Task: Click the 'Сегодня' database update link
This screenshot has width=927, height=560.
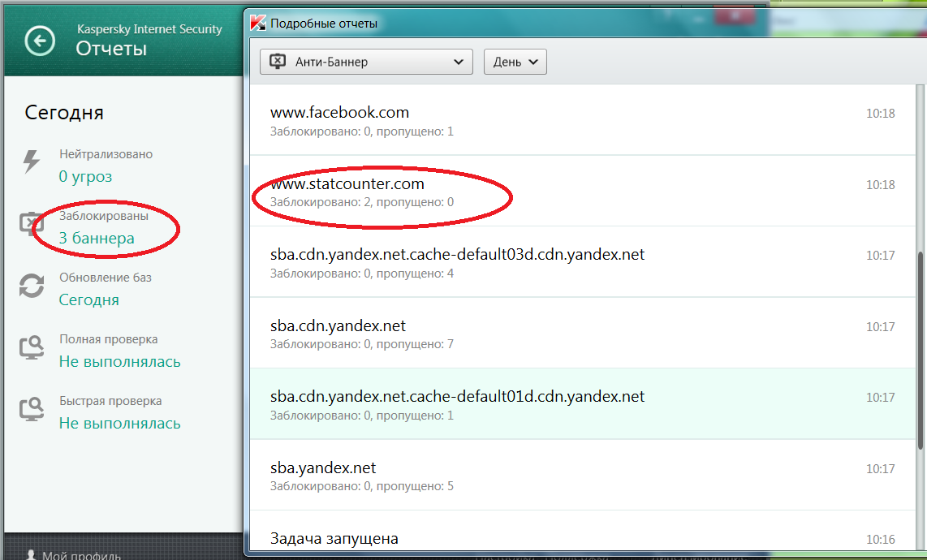Action: 88,299
